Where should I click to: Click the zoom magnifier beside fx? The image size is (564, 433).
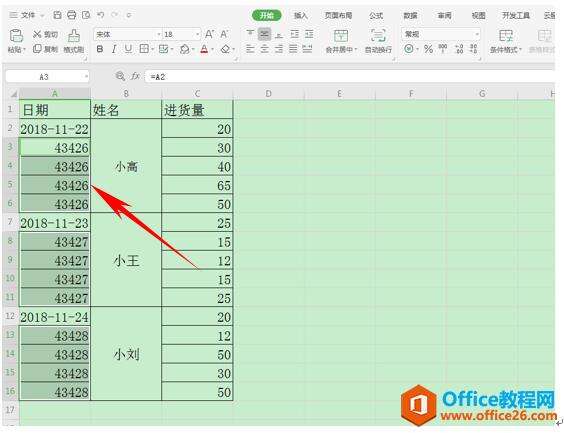pyautogui.click(x=120, y=76)
